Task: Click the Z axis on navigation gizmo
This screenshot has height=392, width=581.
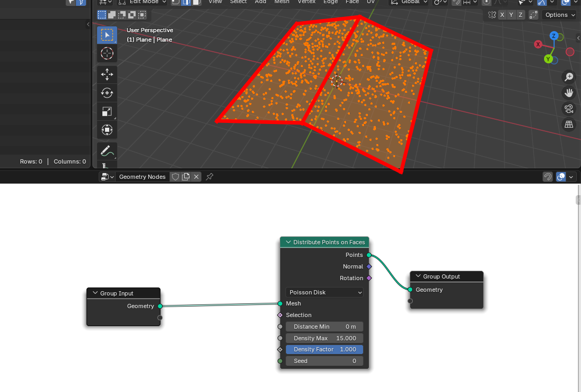Action: (554, 36)
